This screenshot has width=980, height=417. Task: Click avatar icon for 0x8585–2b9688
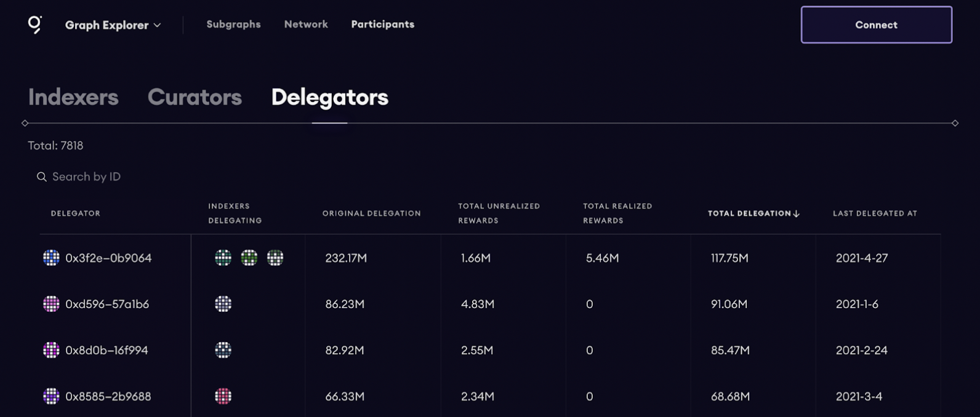point(51,396)
